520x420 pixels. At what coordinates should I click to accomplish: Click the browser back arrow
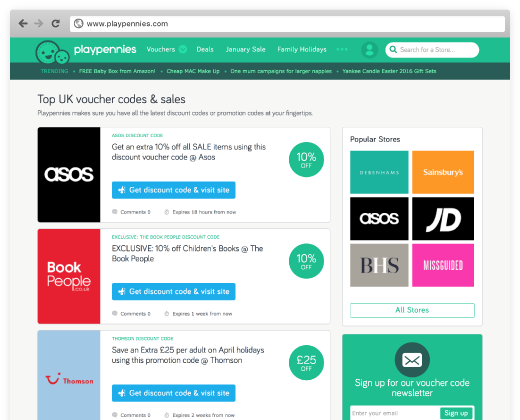click(x=23, y=24)
